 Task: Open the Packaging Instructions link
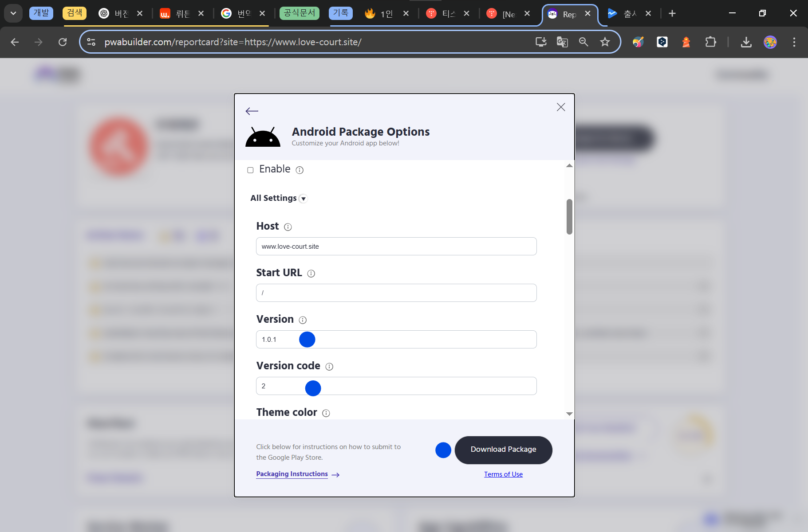297,474
